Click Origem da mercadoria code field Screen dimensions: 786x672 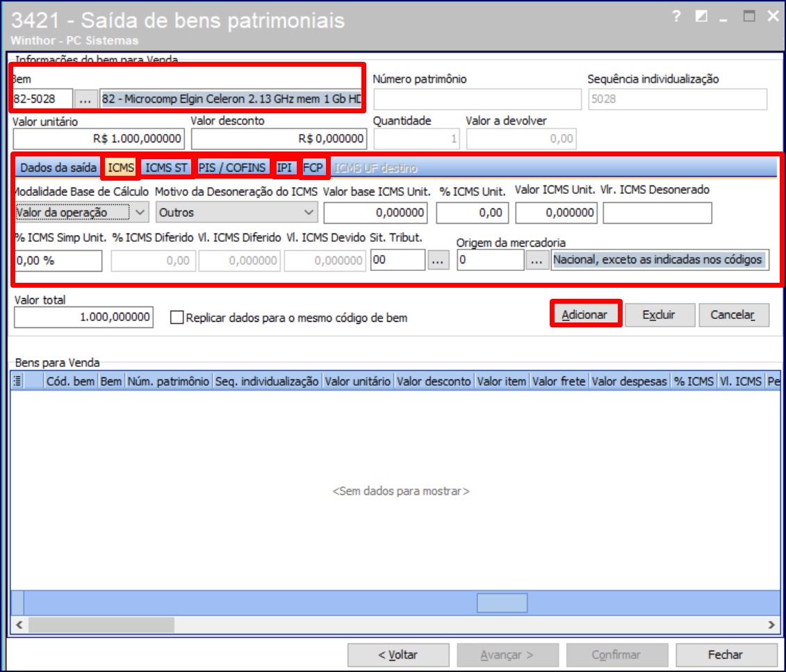pos(490,260)
